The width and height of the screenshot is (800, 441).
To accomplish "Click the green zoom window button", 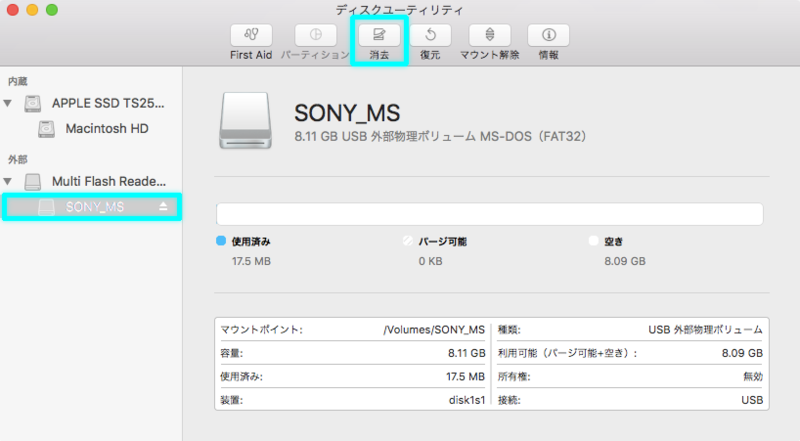I will coord(52,10).
